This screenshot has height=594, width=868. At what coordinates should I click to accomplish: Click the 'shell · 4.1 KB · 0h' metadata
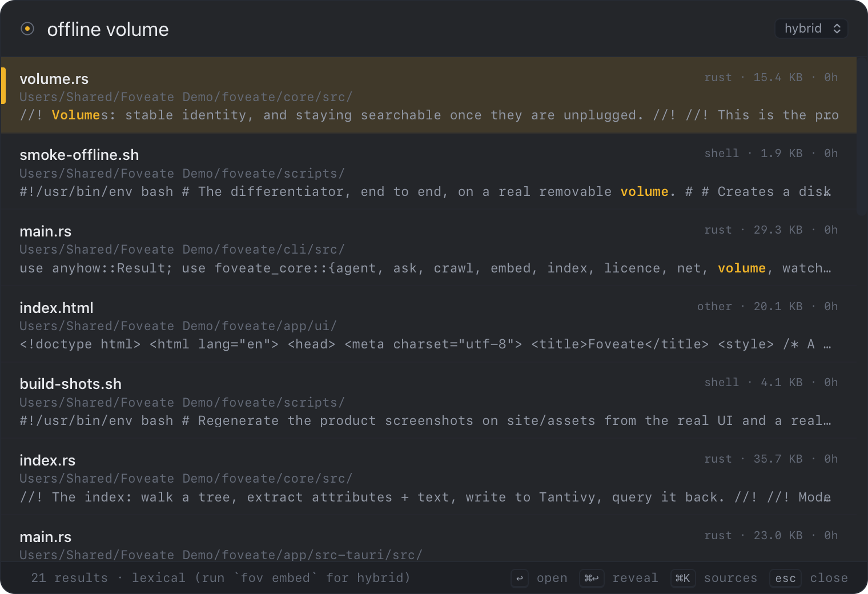click(771, 382)
